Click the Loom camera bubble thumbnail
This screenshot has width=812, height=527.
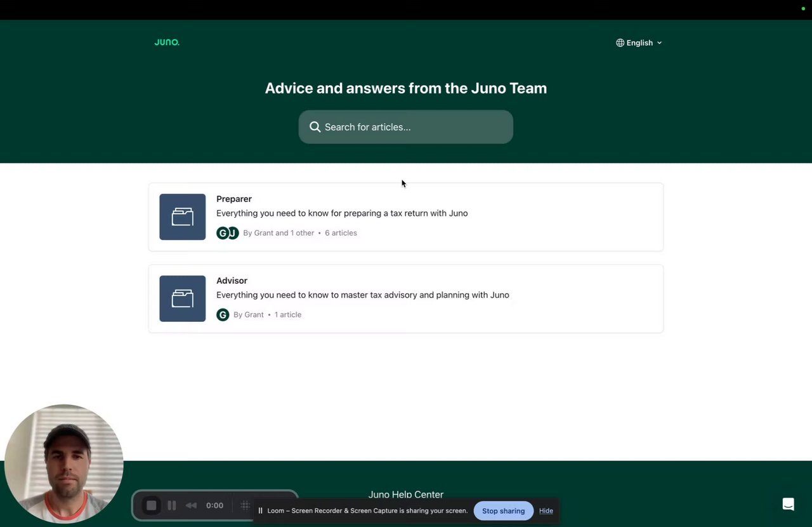pyautogui.click(x=63, y=464)
